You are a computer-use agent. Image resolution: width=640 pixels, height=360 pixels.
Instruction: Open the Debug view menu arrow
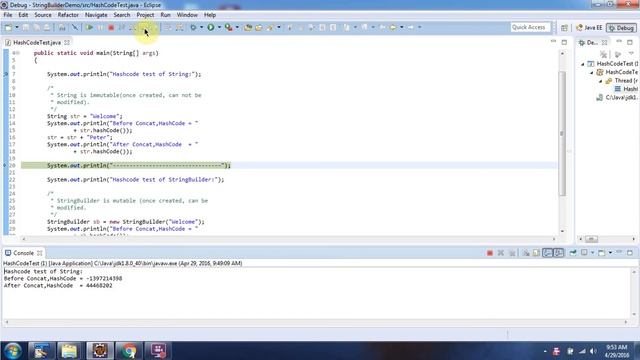[x=631, y=54]
